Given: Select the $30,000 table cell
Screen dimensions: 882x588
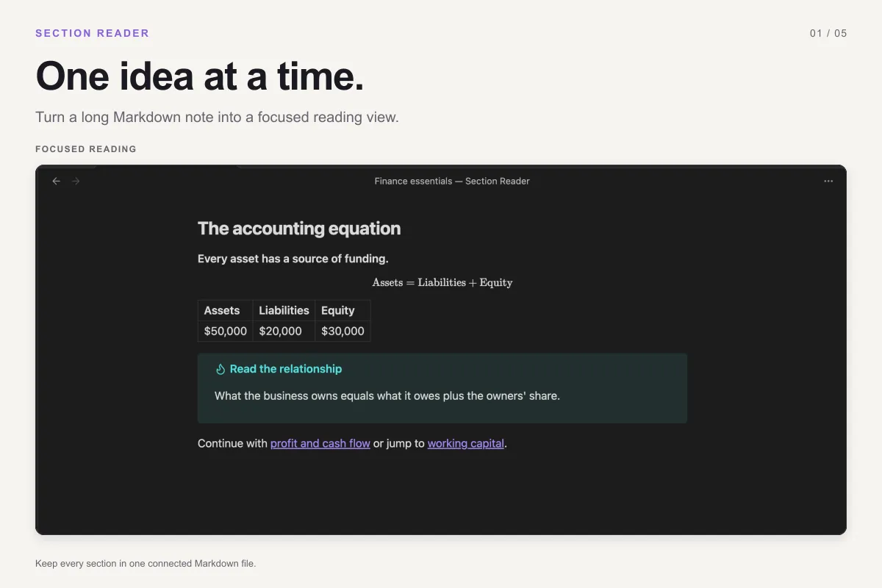Looking at the screenshot, I should click(x=343, y=331).
